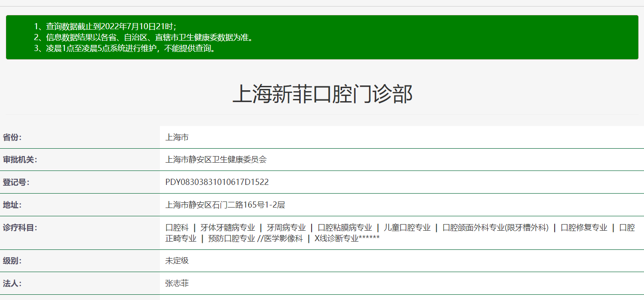Image resolution: width=644 pixels, height=300 pixels.
Task: Select the label 省份
Action: pos(12,137)
